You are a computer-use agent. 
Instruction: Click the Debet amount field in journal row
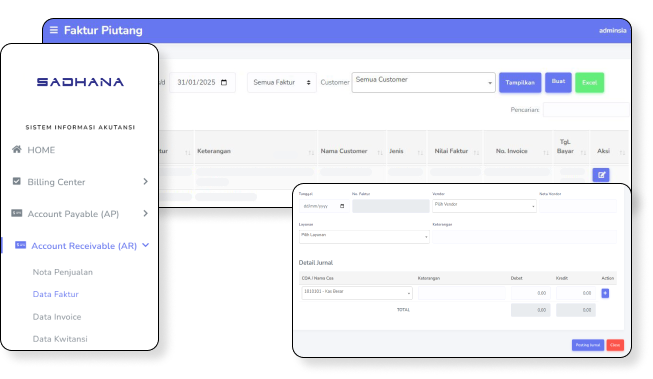tap(531, 293)
